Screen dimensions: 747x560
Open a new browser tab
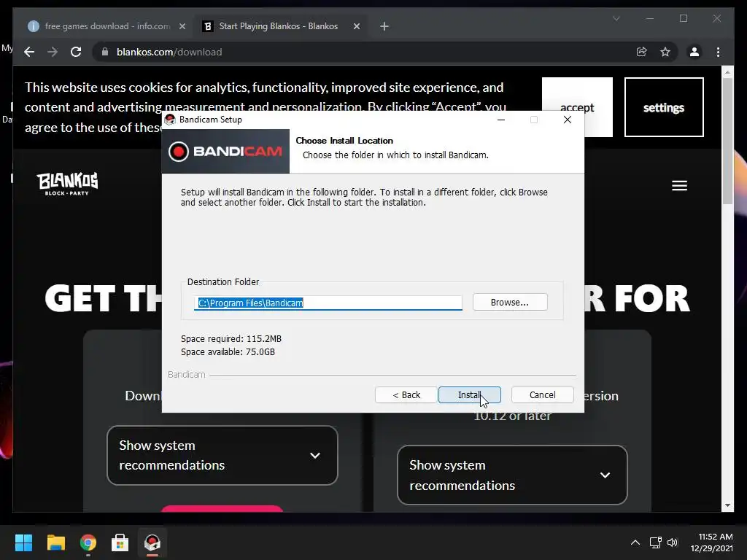[384, 26]
